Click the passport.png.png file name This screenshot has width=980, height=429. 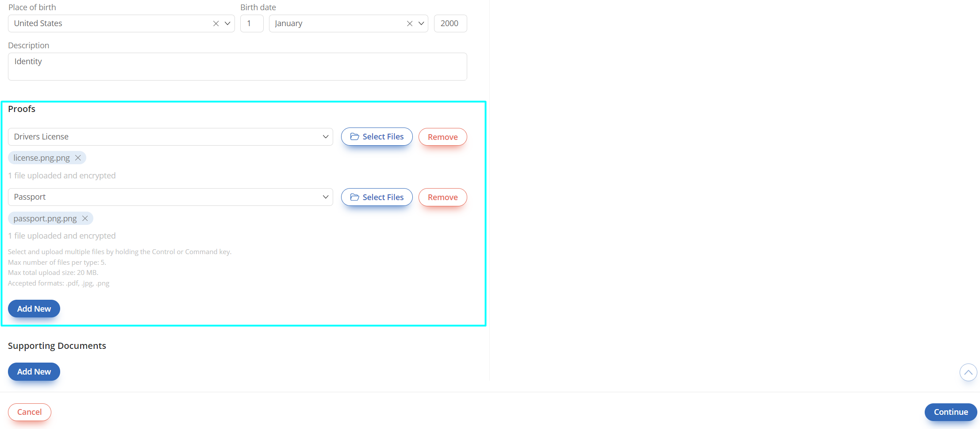[x=45, y=218]
